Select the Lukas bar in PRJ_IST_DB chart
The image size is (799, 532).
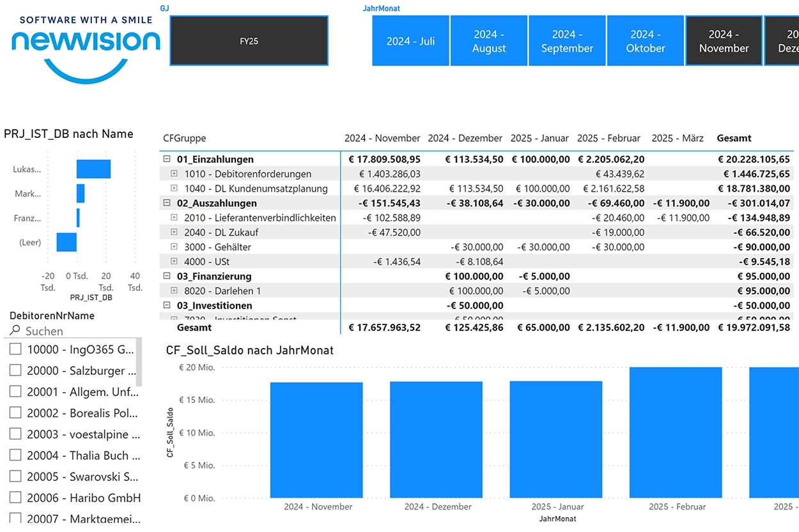click(93, 169)
